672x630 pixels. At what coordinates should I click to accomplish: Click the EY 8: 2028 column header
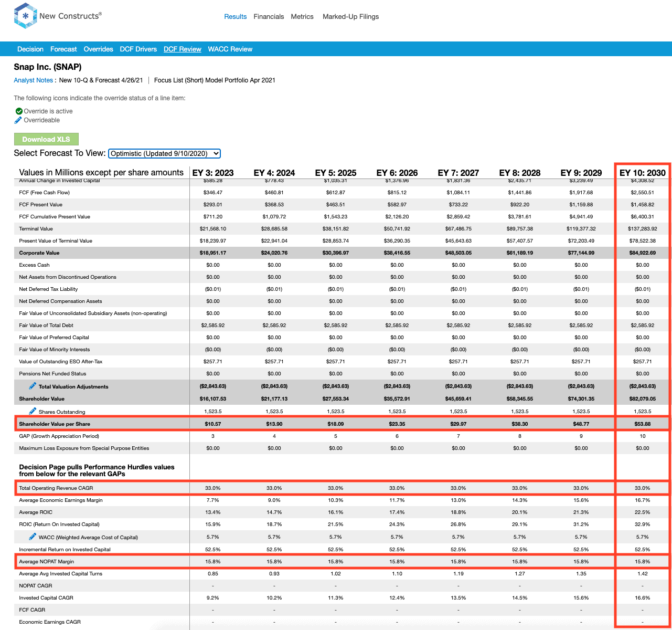(x=520, y=173)
